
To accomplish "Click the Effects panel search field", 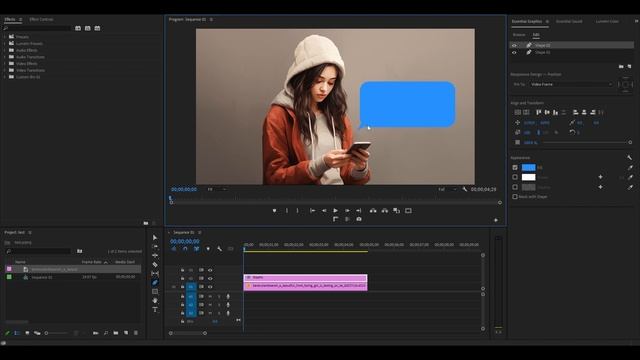I will [x=38, y=28].
